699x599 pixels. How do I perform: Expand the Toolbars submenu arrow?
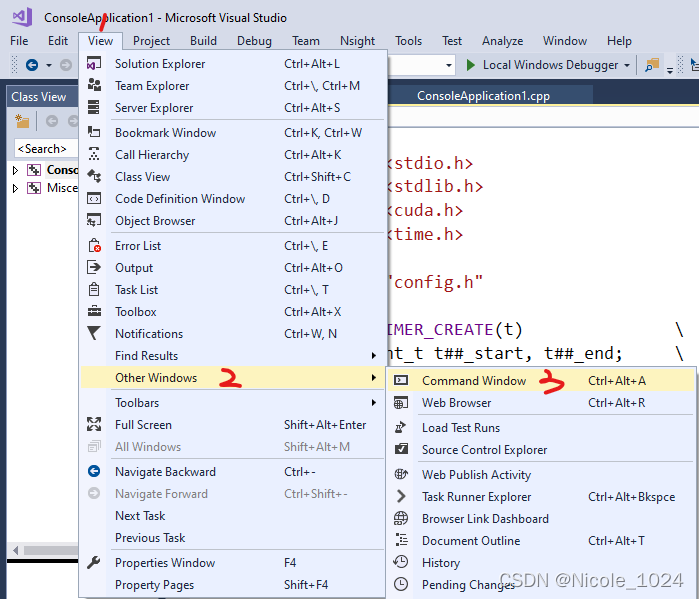coord(374,402)
